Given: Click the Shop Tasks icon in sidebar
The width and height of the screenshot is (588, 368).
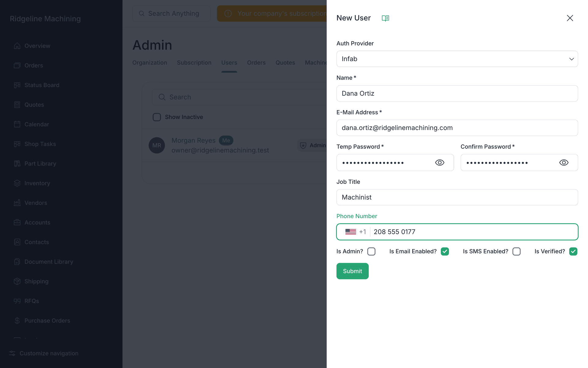Looking at the screenshot, I should click(x=17, y=144).
